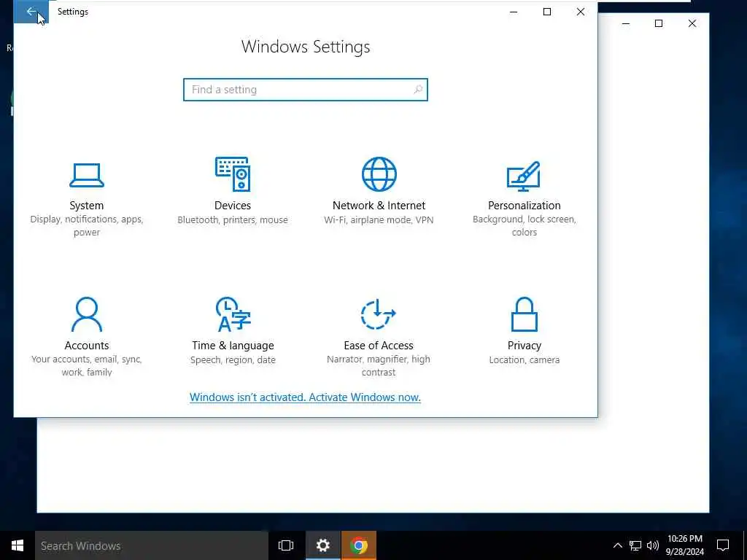Minimize the Settings window

pos(514,12)
